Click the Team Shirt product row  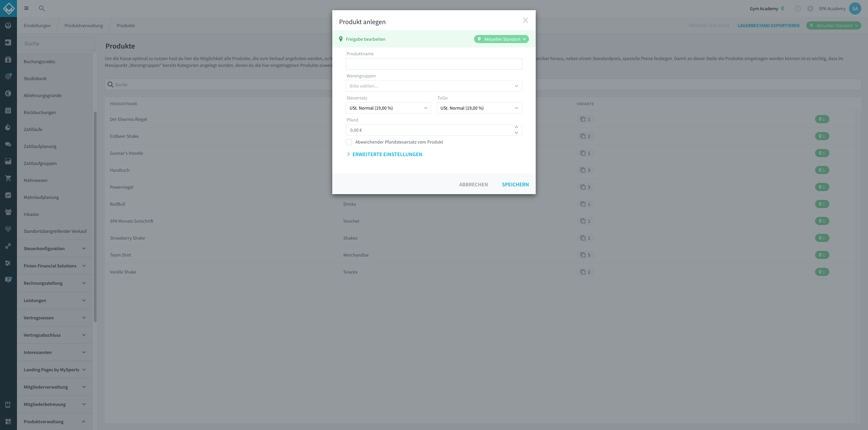[x=480, y=255]
